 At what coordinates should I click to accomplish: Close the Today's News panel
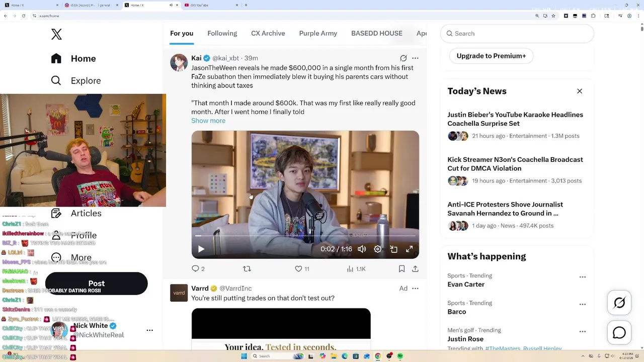(x=580, y=91)
